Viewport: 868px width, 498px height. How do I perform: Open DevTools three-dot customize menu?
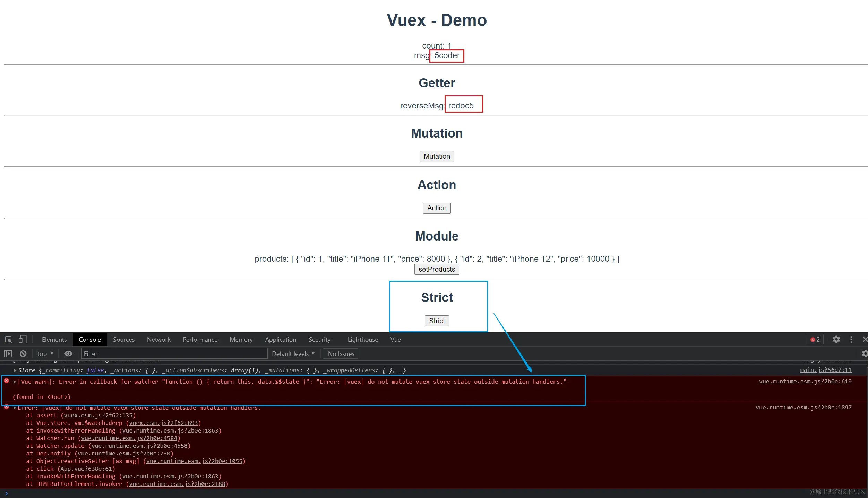pyautogui.click(x=851, y=340)
